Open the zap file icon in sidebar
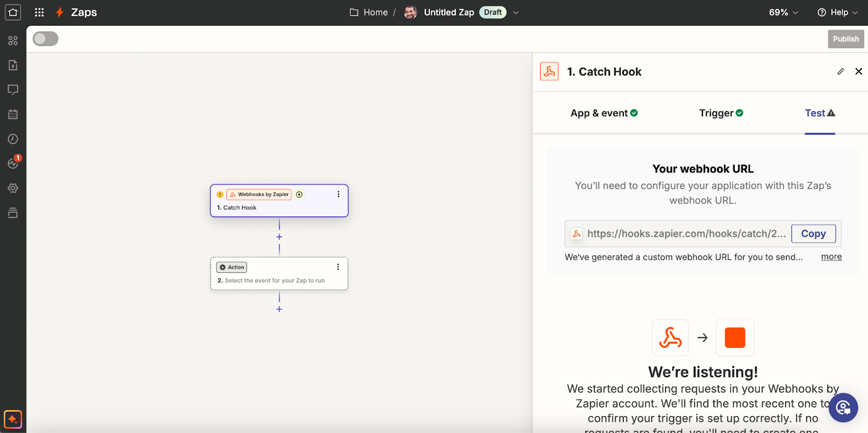This screenshot has height=433, width=868. pyautogui.click(x=13, y=65)
